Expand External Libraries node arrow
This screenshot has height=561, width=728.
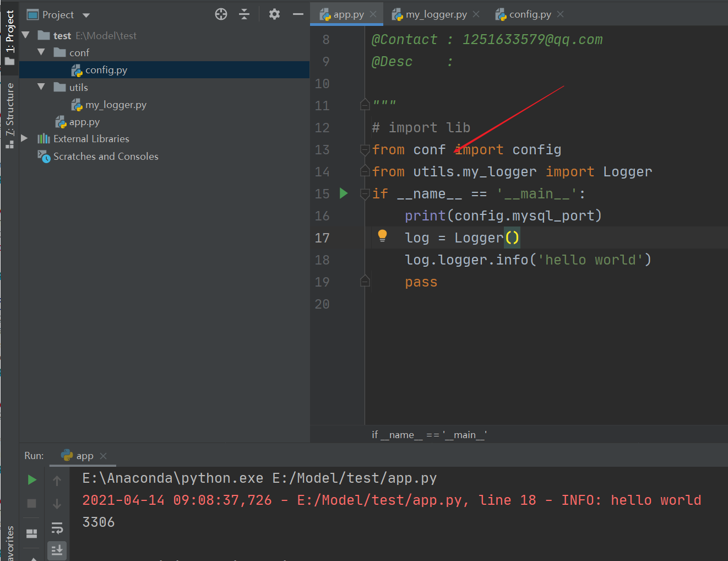pyautogui.click(x=24, y=138)
